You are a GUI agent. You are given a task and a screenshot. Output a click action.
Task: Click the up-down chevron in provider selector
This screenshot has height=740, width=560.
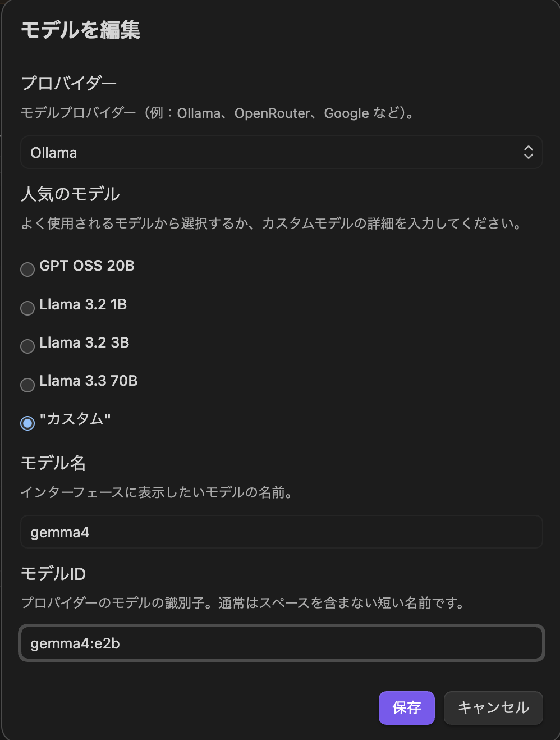528,152
